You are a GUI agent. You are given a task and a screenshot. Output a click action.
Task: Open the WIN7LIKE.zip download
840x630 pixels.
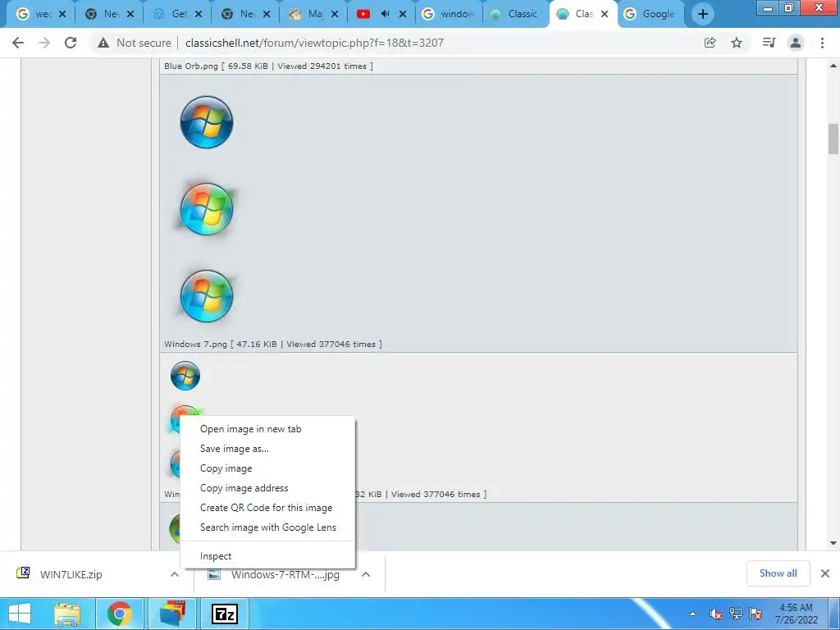pos(71,574)
